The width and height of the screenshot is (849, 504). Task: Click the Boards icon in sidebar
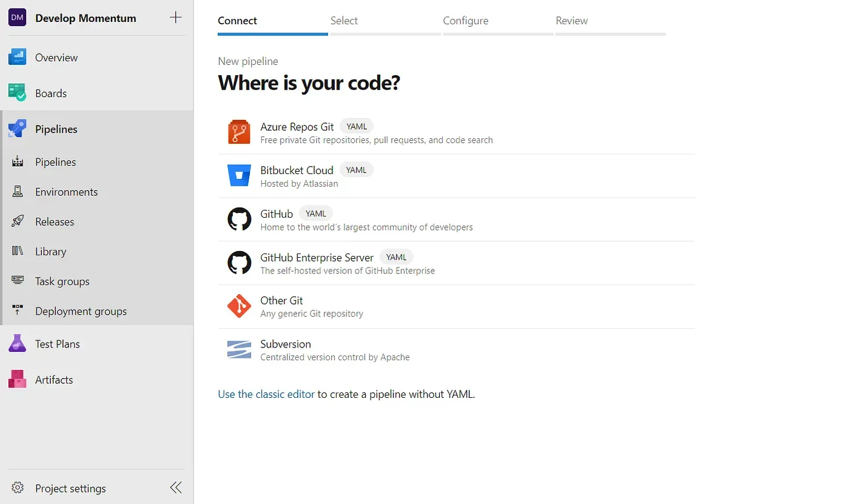(x=17, y=93)
